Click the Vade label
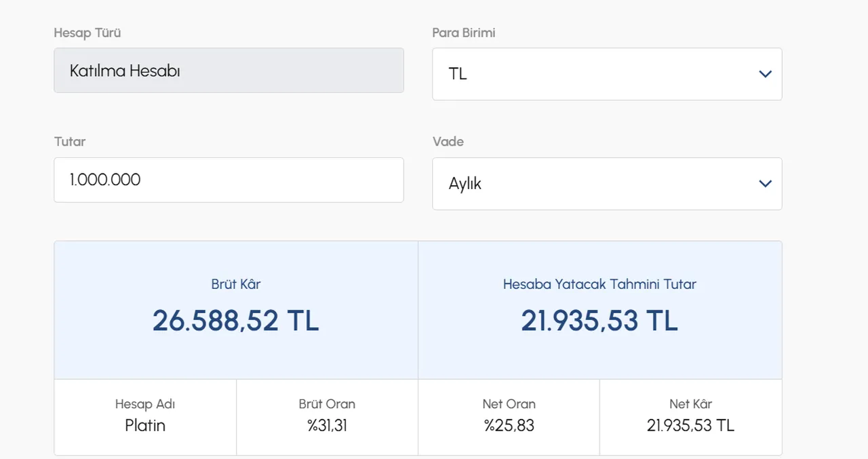 (448, 142)
